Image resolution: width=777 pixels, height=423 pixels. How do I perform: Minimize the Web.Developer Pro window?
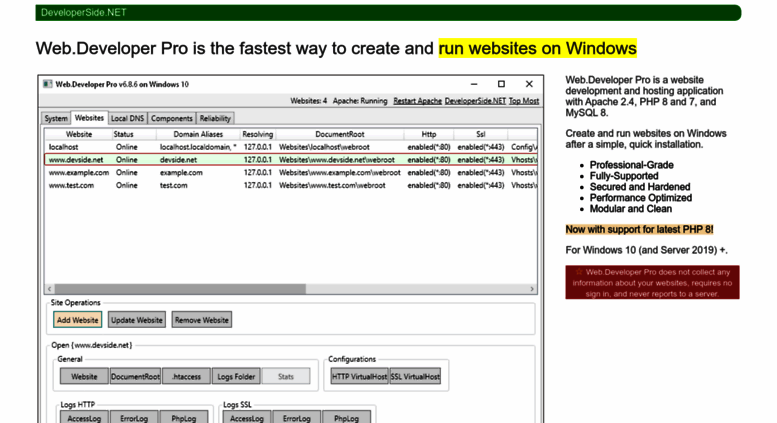(474, 84)
